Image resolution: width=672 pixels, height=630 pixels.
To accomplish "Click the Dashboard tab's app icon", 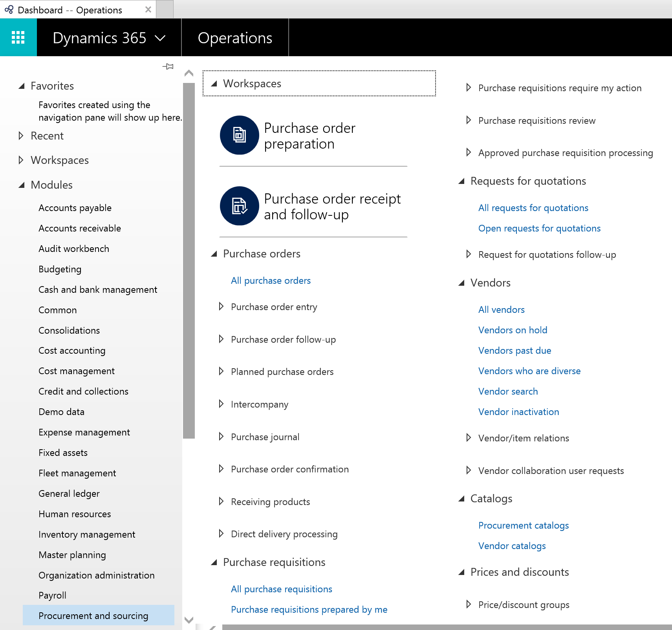I will point(9,9).
